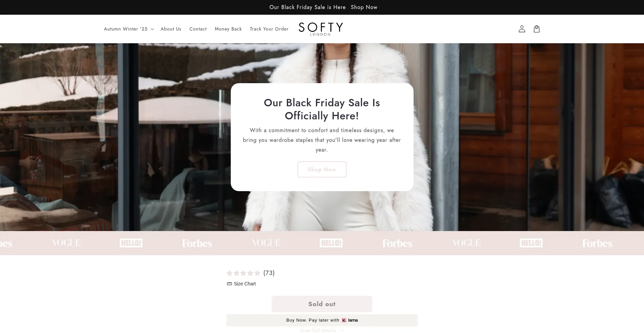Viewport: 644px width, 333px height.
Task: Open the shopping bag cart icon
Action: 536,29
